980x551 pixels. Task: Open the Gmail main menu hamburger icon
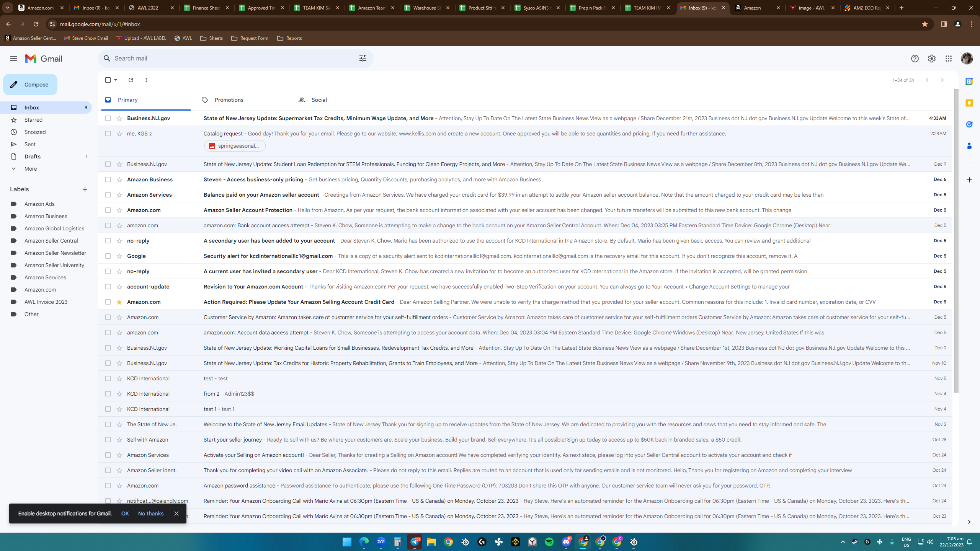(x=14, y=59)
